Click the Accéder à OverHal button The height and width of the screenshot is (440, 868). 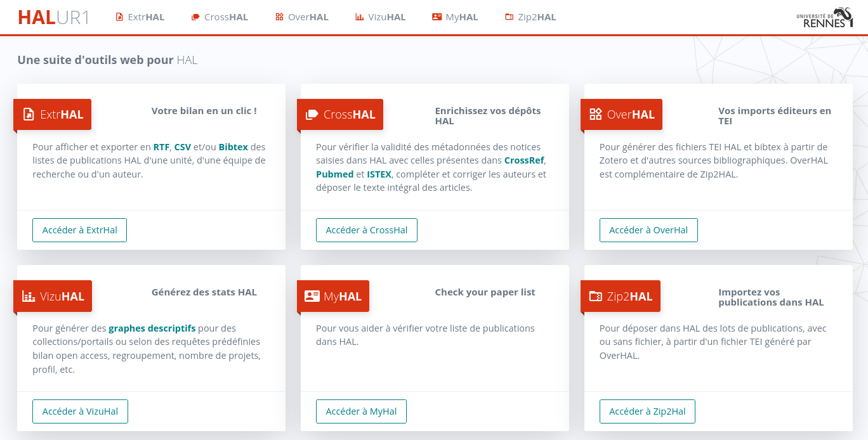648,230
